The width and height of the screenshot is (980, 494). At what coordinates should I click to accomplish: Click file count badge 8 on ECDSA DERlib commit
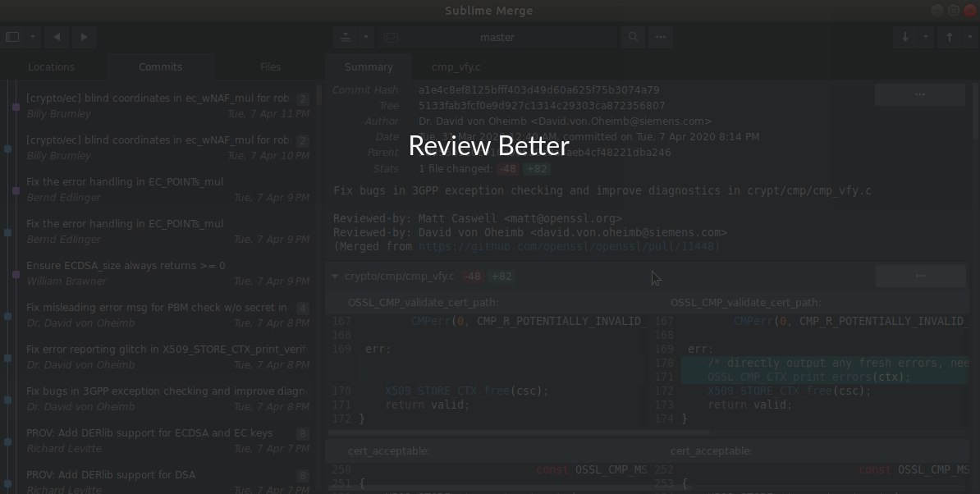[303, 433]
